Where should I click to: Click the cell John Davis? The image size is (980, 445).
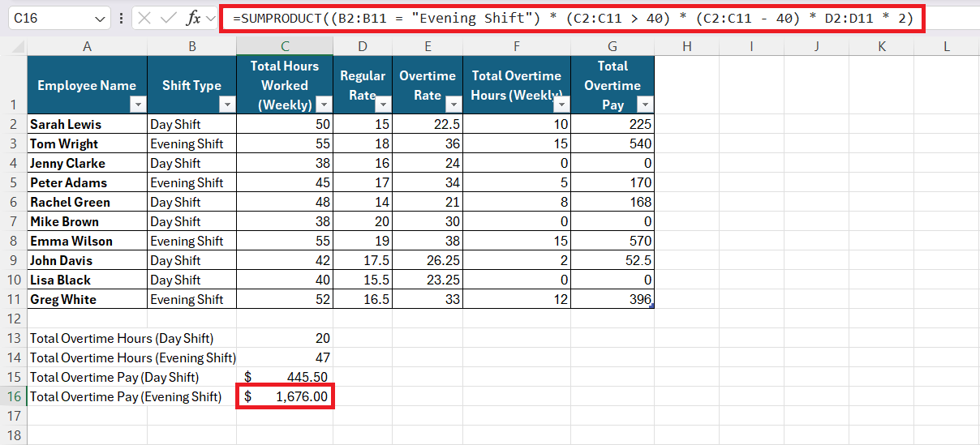coord(88,260)
